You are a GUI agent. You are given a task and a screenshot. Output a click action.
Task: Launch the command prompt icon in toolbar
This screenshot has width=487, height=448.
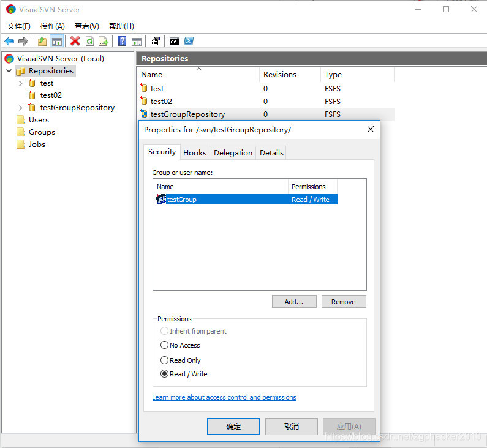point(174,41)
